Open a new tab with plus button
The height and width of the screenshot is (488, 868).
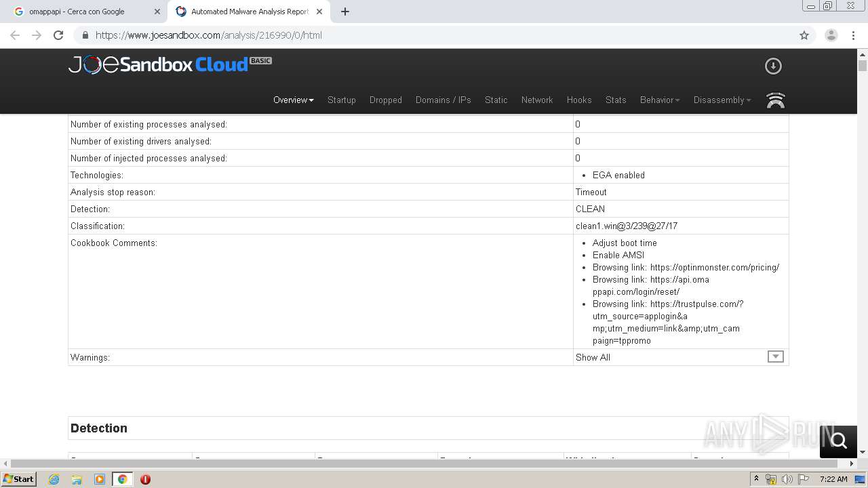point(345,12)
